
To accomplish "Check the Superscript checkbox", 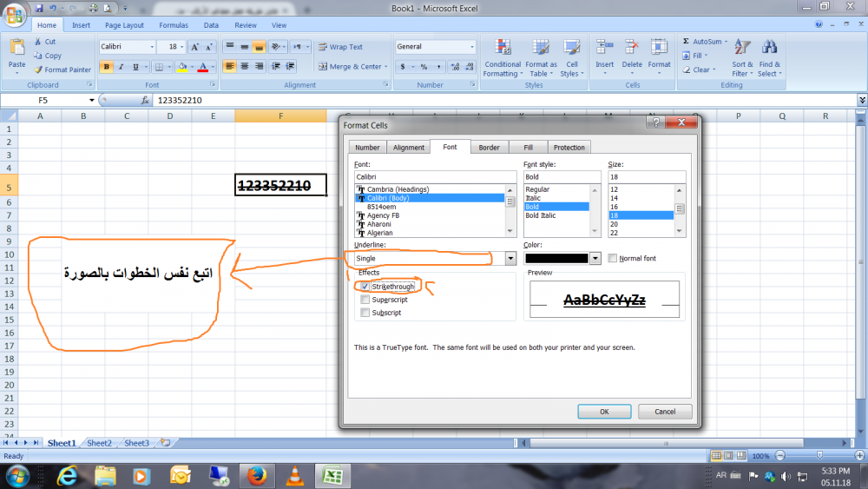I will (365, 300).
